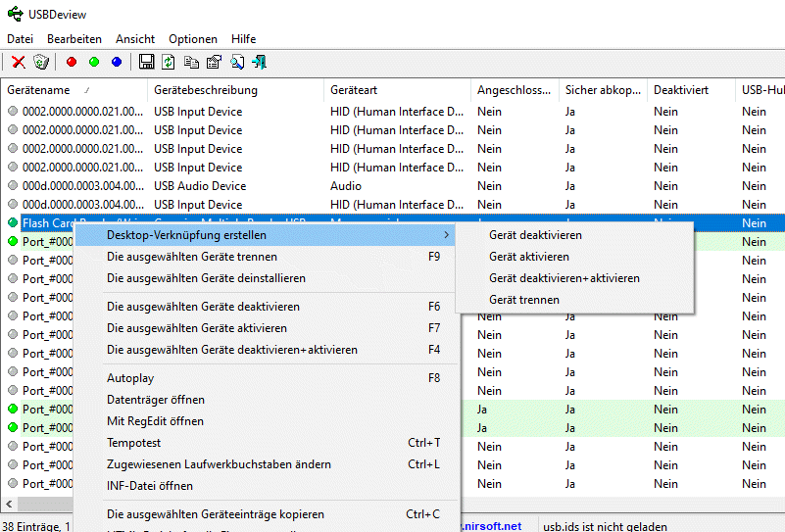Sort by the Gerätename column header

pyautogui.click(x=39, y=89)
